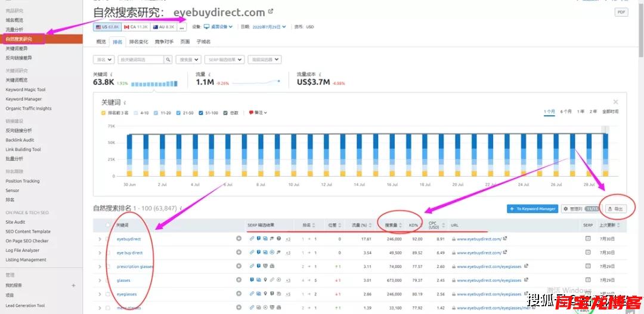Viewport: 644px width, 314px height.
Task: Click the keyword search magnifier icon
Action: click(168, 60)
